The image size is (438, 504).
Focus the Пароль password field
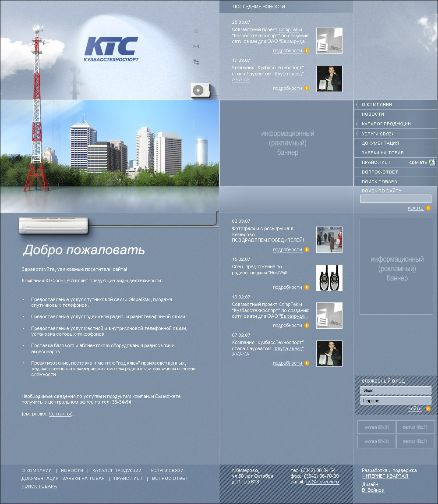click(x=396, y=400)
